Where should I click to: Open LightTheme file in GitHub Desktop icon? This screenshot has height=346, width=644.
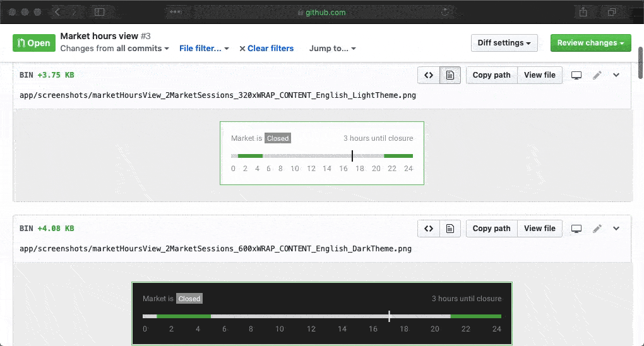coord(576,75)
